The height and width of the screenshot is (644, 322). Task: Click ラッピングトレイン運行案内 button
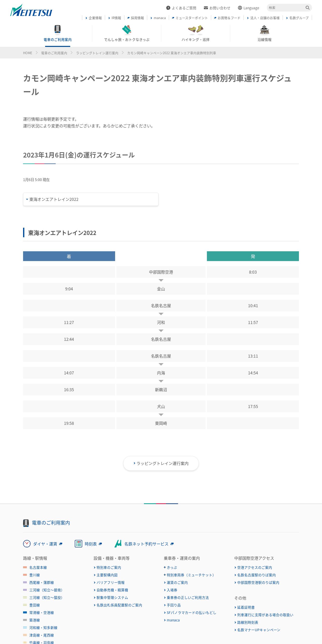(161, 463)
